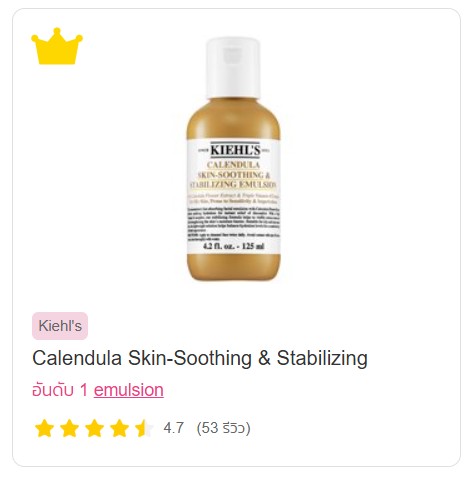Click the CALENDULA text on label
Image resolution: width=468 pixels, height=485 pixels.
[x=233, y=165]
